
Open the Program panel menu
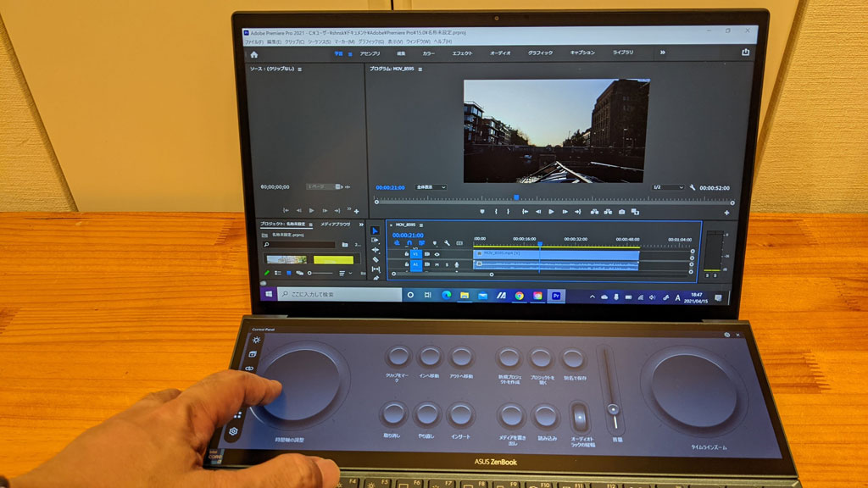[x=420, y=69]
